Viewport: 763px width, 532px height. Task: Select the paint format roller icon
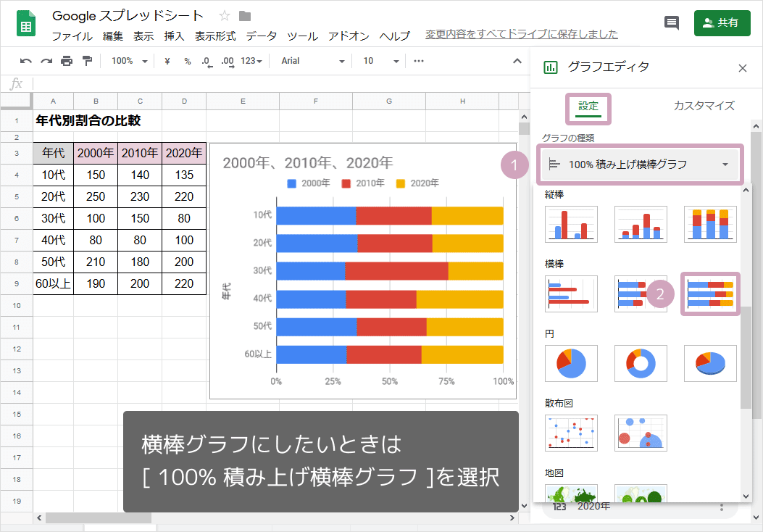pos(87,61)
